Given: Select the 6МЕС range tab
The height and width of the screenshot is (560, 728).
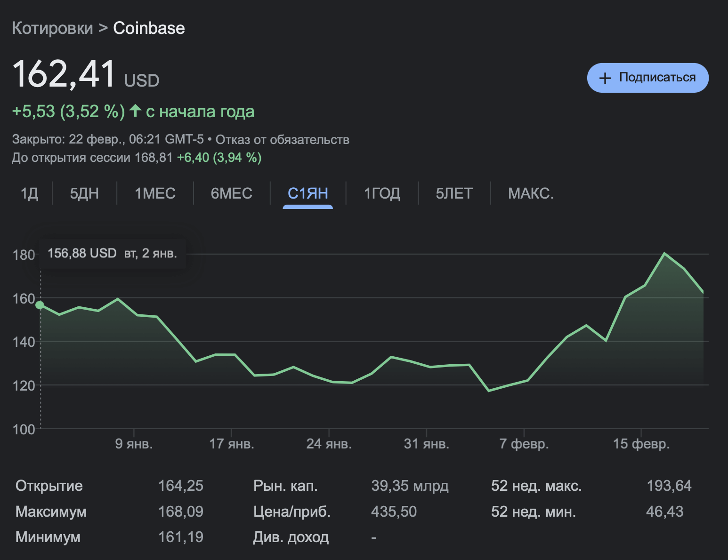Looking at the screenshot, I should 232,193.
